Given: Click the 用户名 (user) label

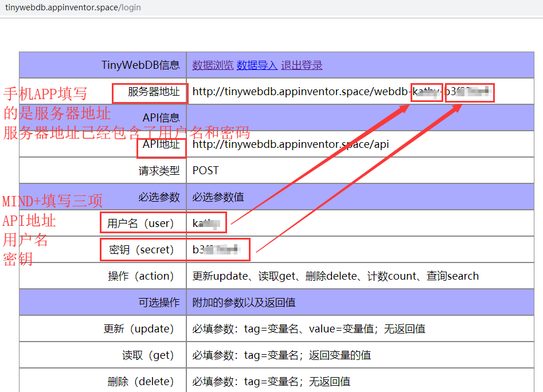Looking at the screenshot, I should [140, 223].
